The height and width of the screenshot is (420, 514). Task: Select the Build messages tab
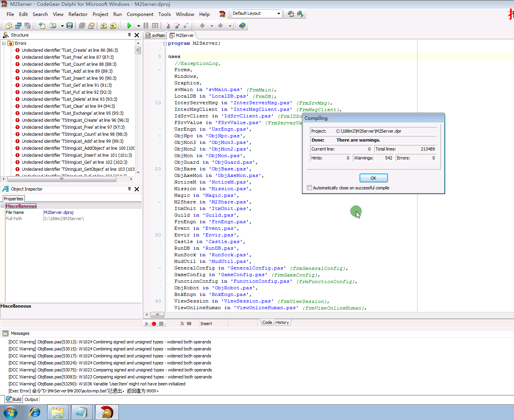[x=14, y=399]
